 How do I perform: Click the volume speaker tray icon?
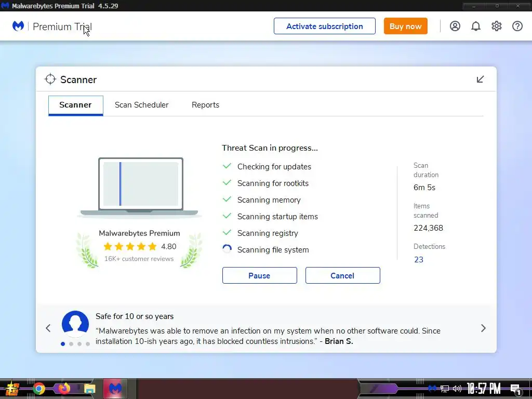pos(457,389)
